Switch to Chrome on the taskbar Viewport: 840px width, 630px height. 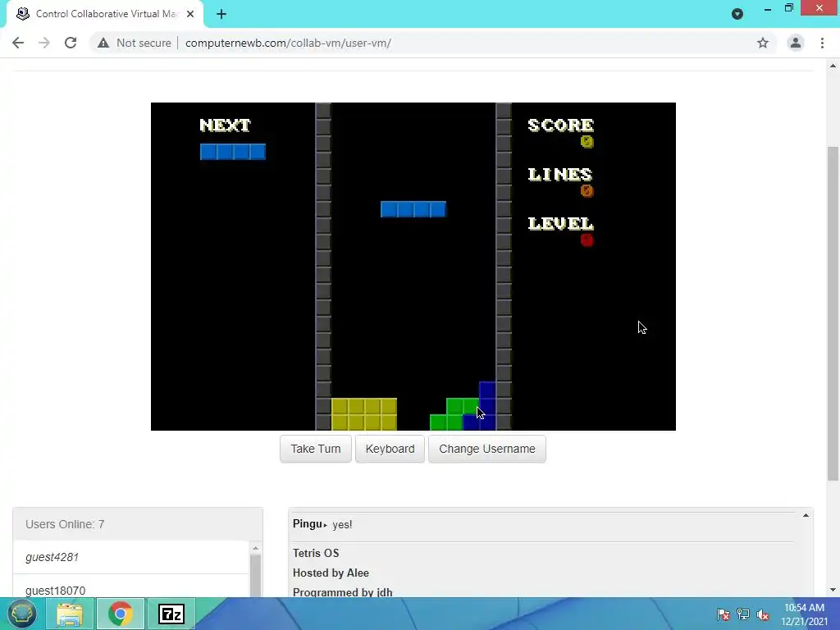pyautogui.click(x=121, y=614)
